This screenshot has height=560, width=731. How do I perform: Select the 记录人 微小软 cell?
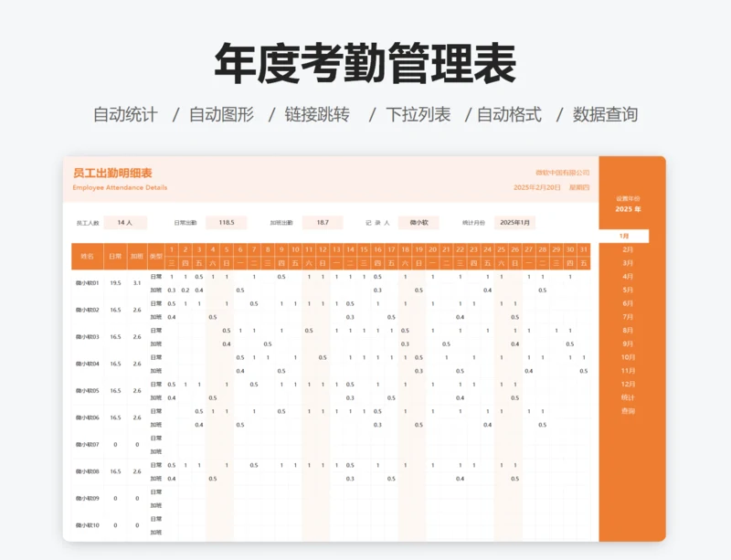pos(418,222)
